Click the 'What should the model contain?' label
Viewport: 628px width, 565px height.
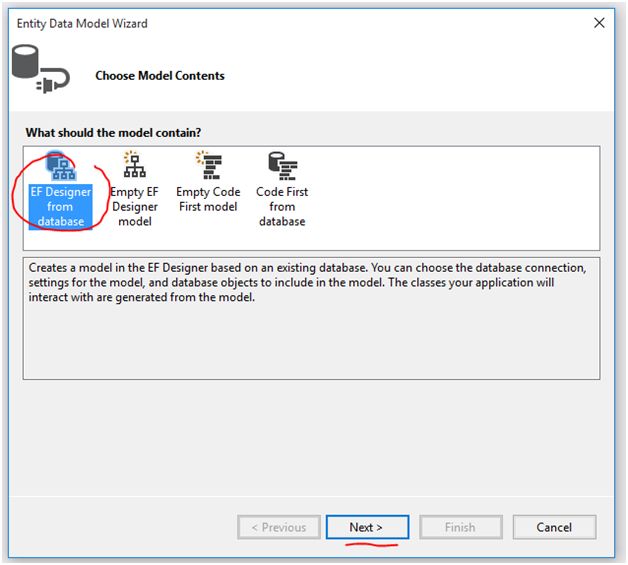tap(113, 133)
